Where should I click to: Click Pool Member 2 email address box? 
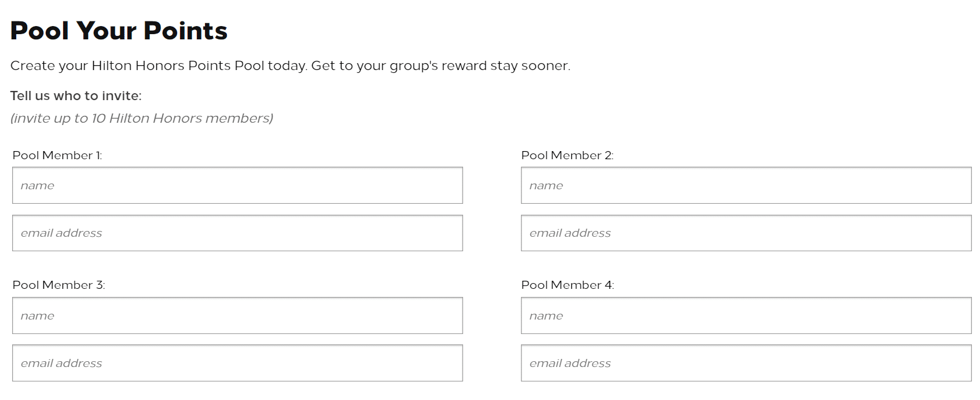coord(746,233)
